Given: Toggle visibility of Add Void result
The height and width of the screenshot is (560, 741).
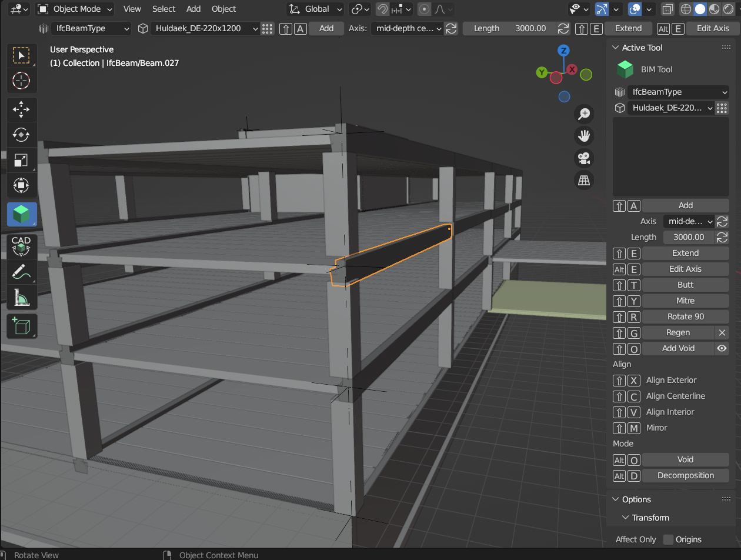Looking at the screenshot, I should 722,348.
